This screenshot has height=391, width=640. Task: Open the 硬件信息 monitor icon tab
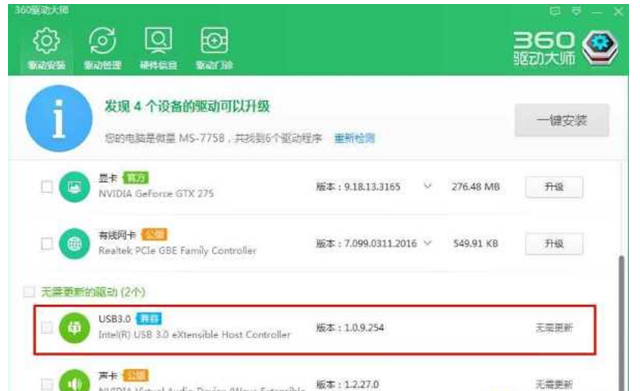click(158, 41)
